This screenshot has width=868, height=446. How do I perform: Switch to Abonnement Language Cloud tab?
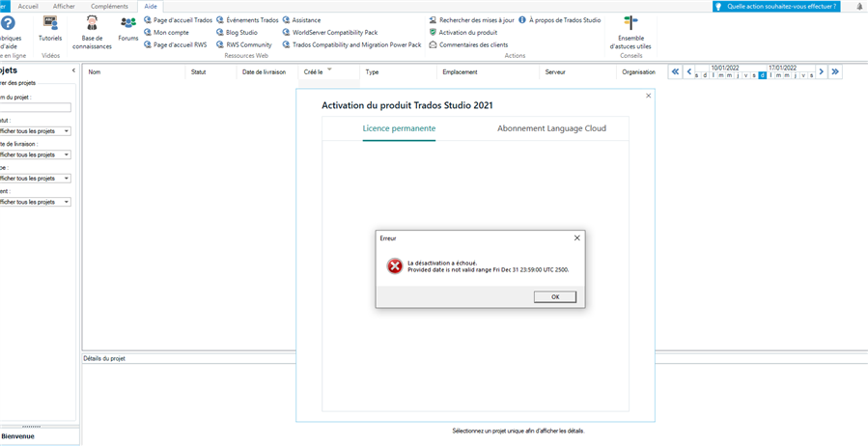[551, 128]
